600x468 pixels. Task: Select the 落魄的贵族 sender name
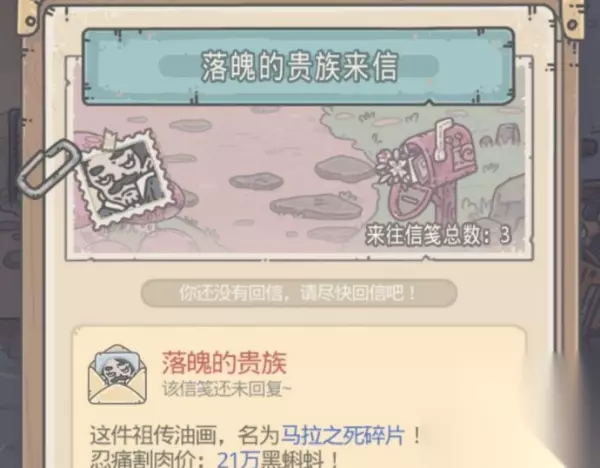tap(224, 363)
